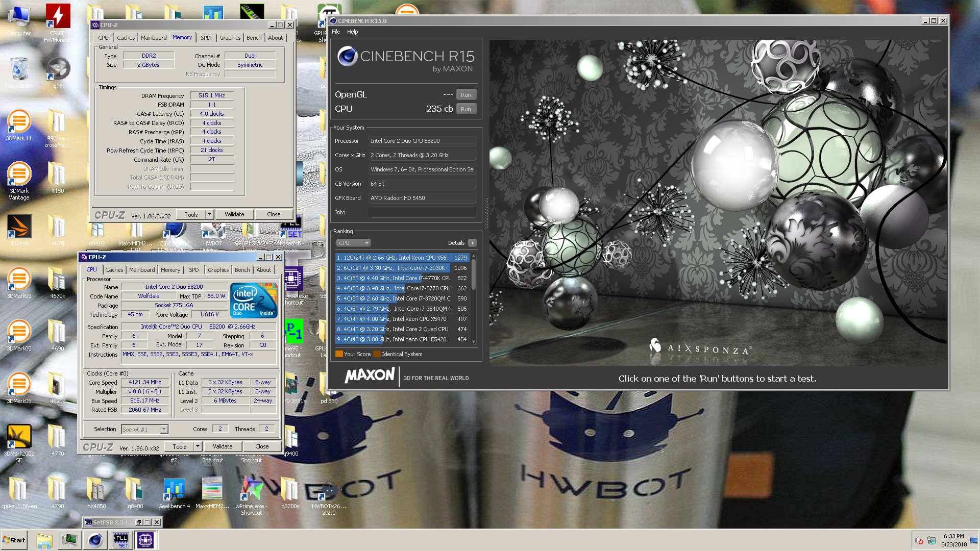The image size is (980, 551).
Task: Open the 4150 folder on desktop
Action: [58, 178]
